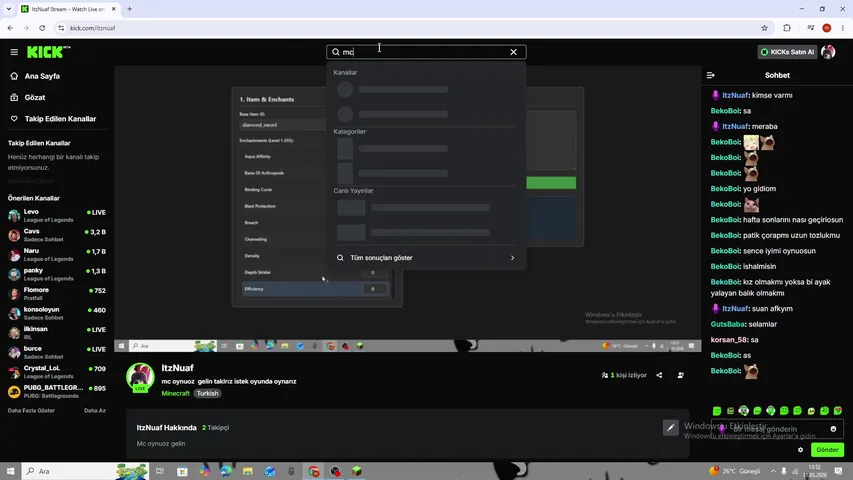Viewport: 853px width, 480px height.
Task: Open Windows Start menu
Action: [10, 471]
